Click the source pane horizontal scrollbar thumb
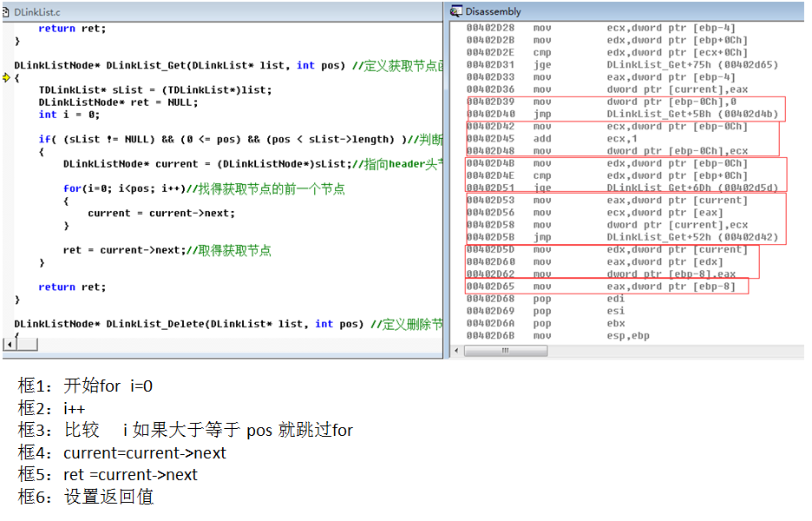812x521 pixels. coord(28,344)
